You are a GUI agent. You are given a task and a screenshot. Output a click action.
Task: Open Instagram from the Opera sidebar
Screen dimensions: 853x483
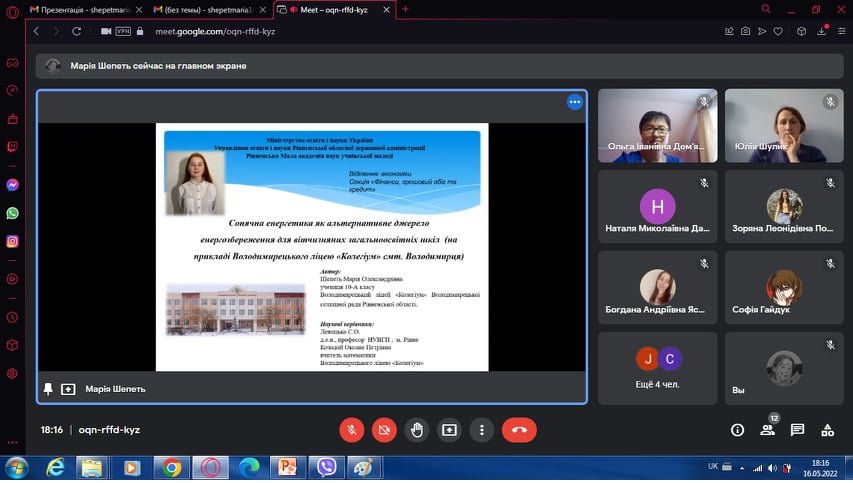[12, 241]
